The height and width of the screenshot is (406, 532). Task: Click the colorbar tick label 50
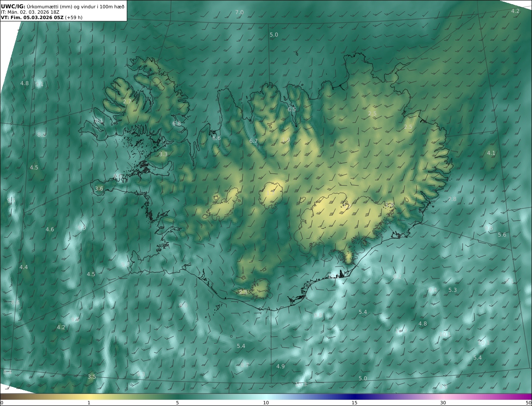coord(529,403)
